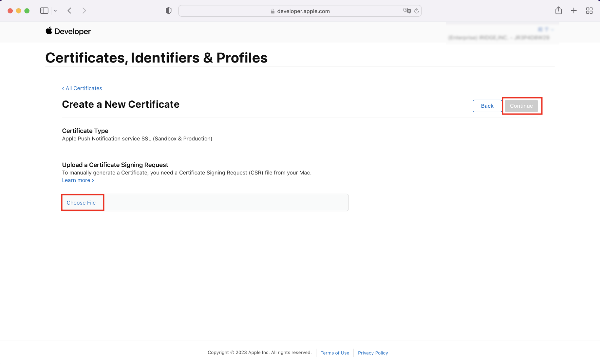Toggle the Safari sidebar icon
Screen dimensions: 600x364
pos(44,11)
